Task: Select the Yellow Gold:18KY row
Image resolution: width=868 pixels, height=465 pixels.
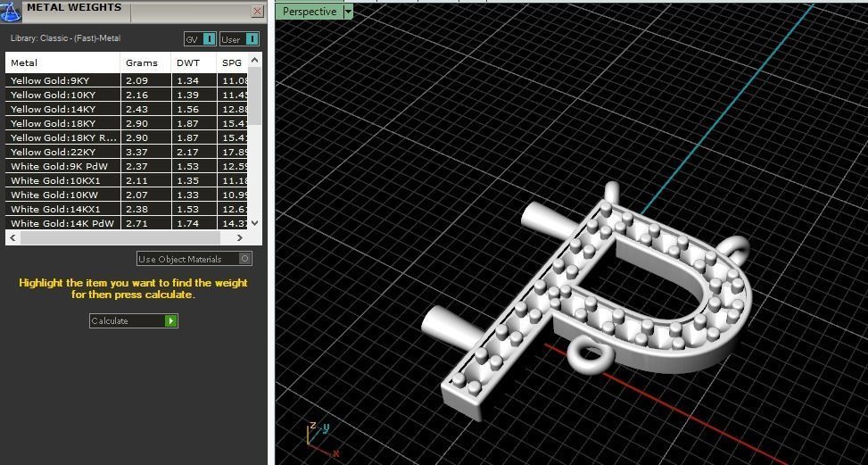Action: (126, 123)
